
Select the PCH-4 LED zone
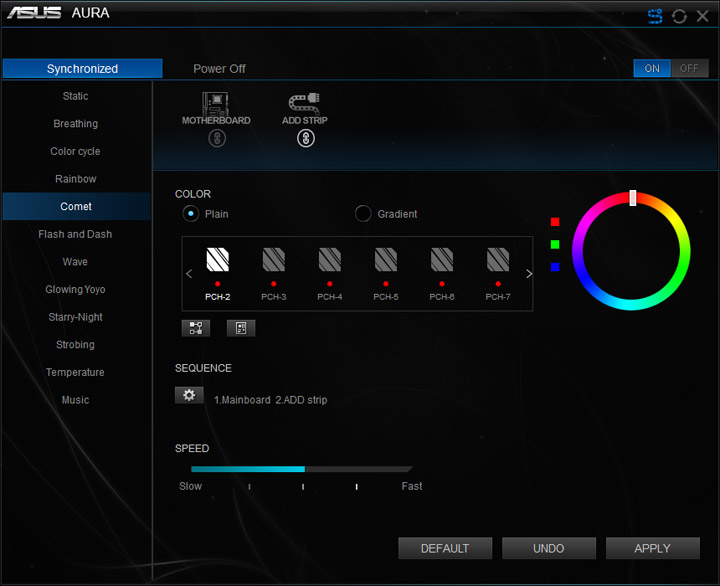[330, 274]
